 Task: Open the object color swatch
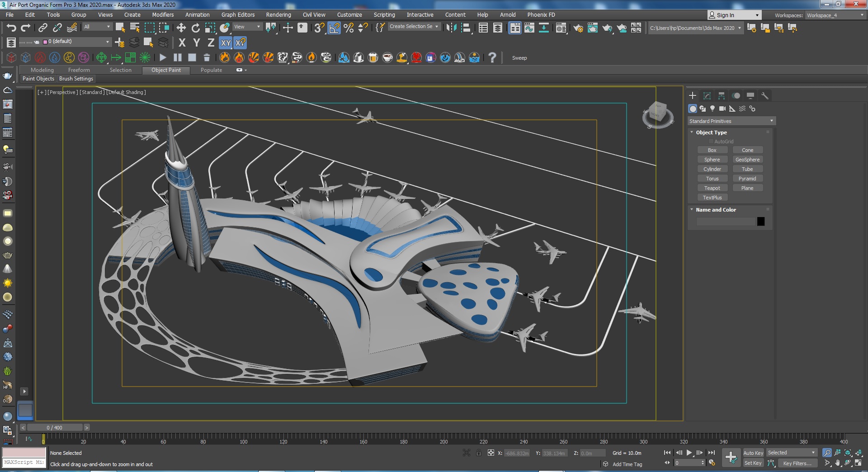tap(761, 222)
